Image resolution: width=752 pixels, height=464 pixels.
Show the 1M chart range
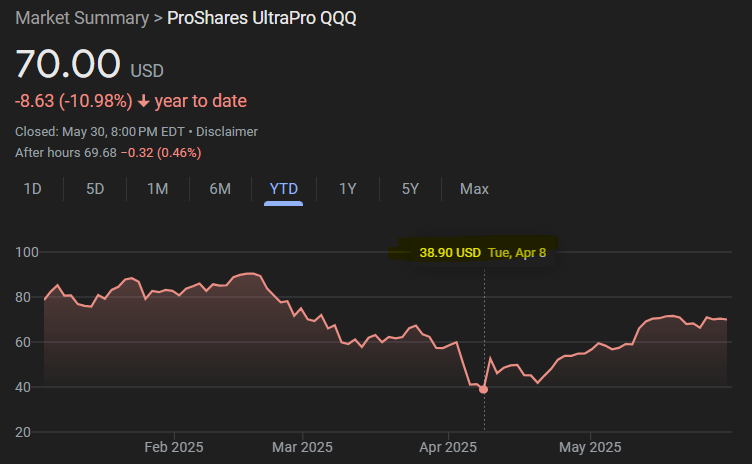click(x=157, y=189)
